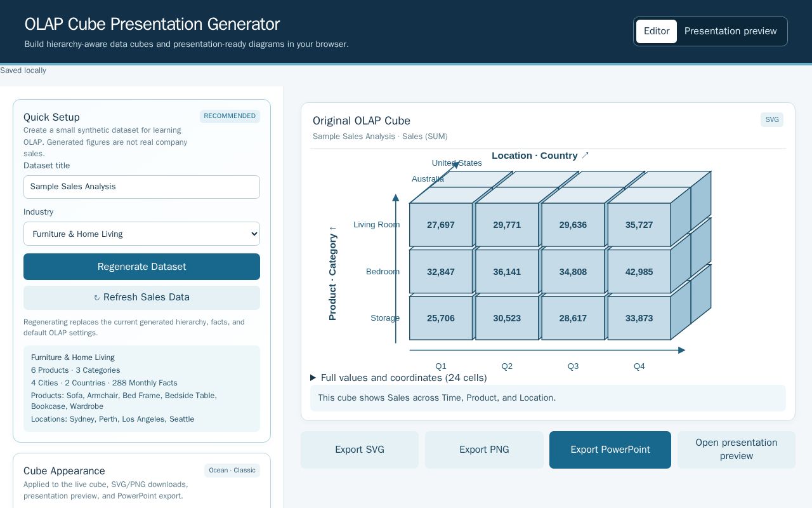Select the cube cell showing 28,617
Image resolution: width=812 pixels, height=508 pixels.
click(x=573, y=318)
